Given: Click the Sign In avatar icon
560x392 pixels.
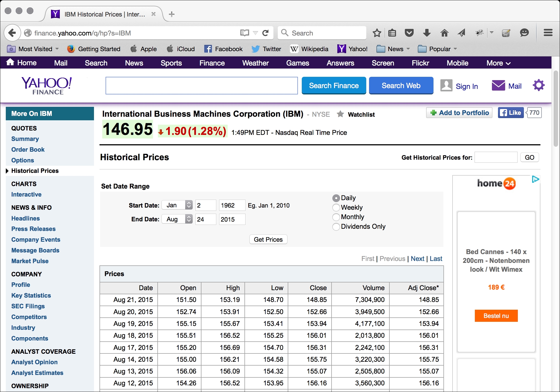Looking at the screenshot, I should pos(446,85).
